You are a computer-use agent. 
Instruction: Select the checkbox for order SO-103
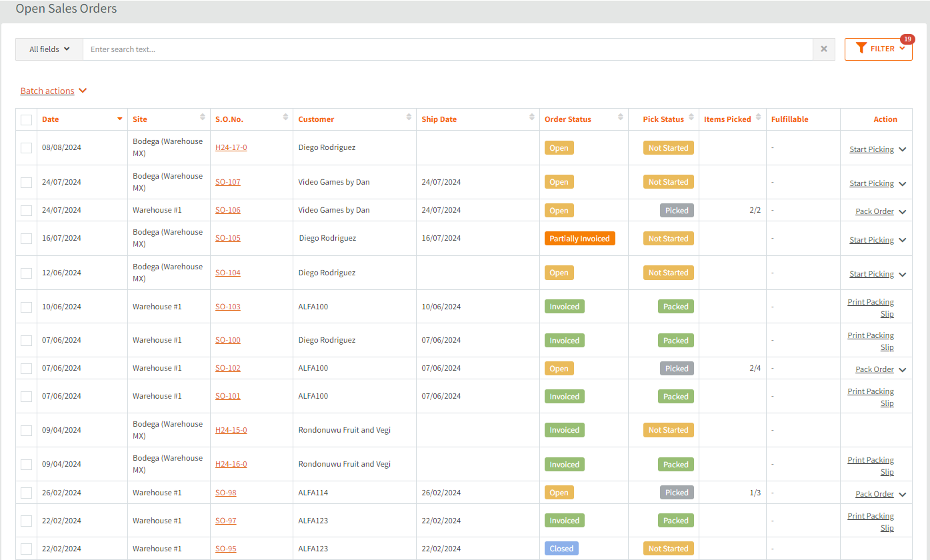pyautogui.click(x=26, y=307)
